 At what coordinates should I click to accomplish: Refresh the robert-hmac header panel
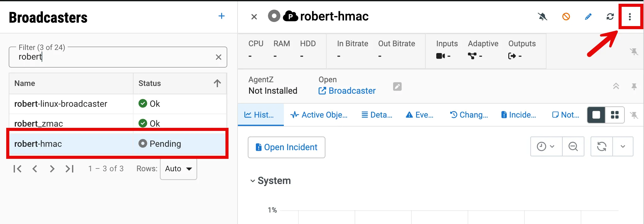pyautogui.click(x=610, y=16)
